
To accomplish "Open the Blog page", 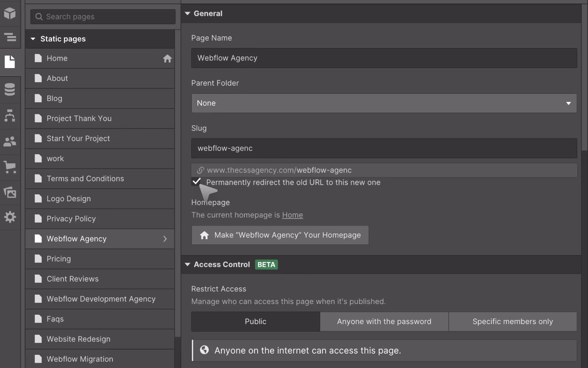I will click(x=100, y=98).
